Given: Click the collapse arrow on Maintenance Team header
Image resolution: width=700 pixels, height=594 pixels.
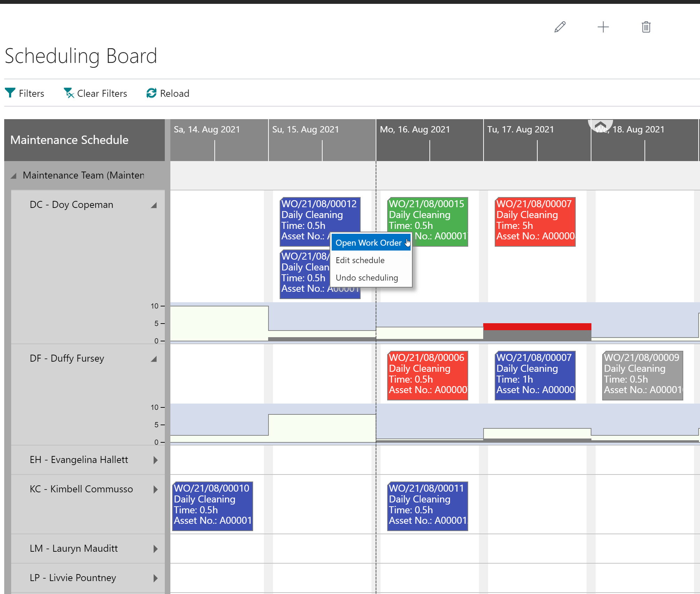Looking at the screenshot, I should click(x=13, y=176).
